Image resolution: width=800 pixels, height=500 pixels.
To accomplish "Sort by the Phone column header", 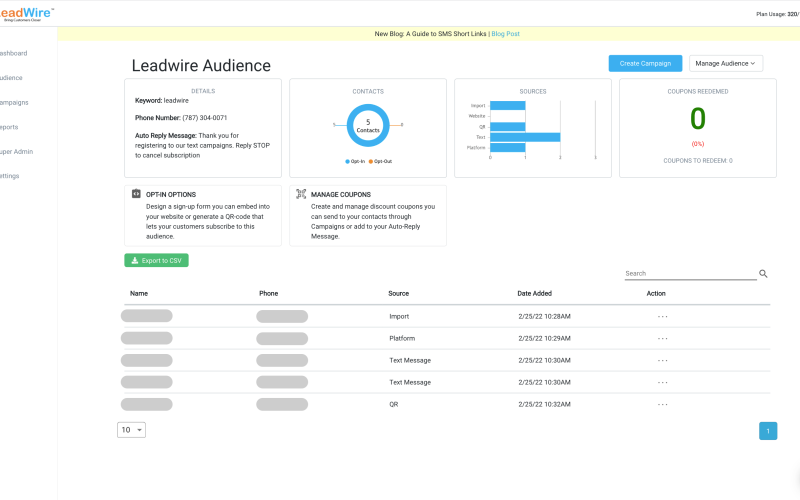I will tap(268, 293).
